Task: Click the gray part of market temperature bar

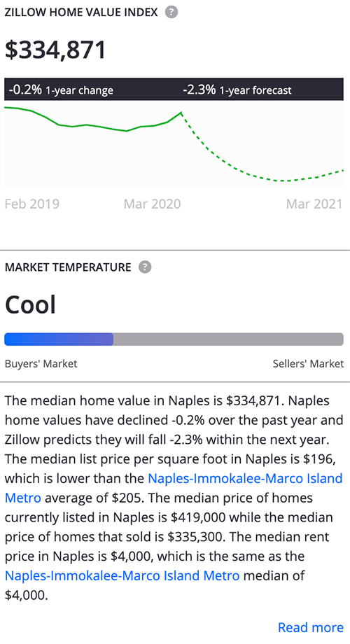Action: [228, 339]
